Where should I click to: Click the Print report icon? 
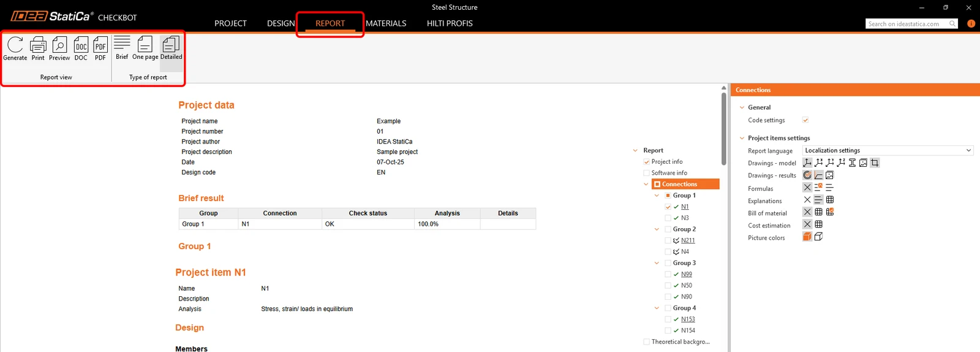(38, 48)
